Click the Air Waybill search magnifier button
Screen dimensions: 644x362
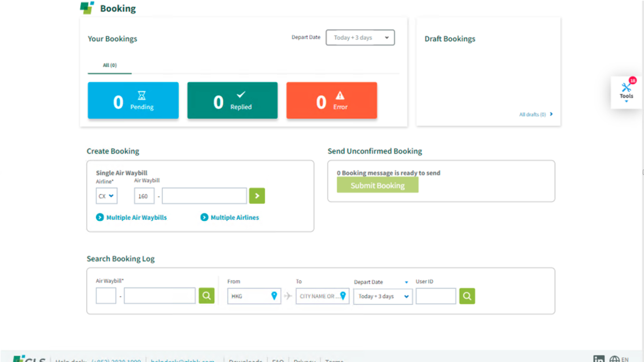point(206,296)
